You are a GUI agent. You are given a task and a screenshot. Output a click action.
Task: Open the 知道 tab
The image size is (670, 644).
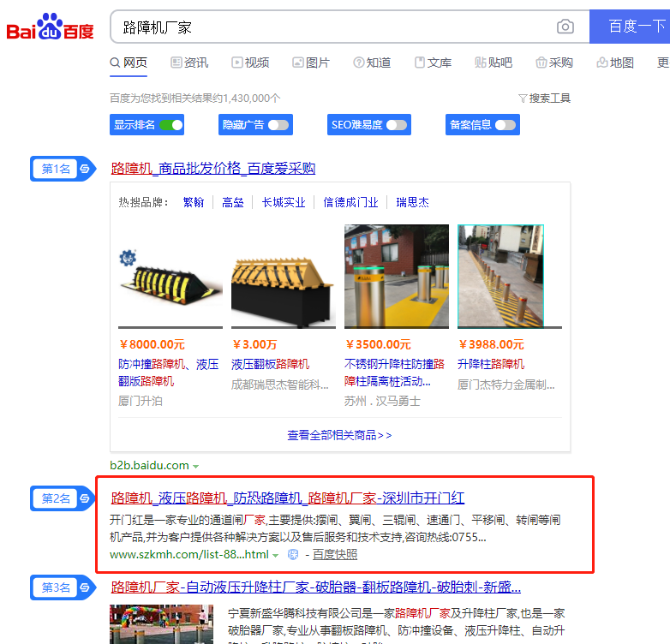(372, 63)
